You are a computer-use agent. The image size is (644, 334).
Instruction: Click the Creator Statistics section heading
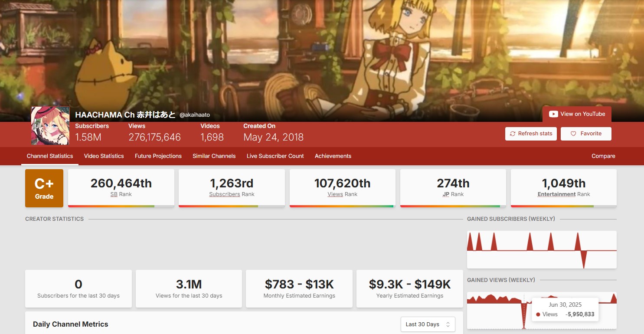coord(55,219)
